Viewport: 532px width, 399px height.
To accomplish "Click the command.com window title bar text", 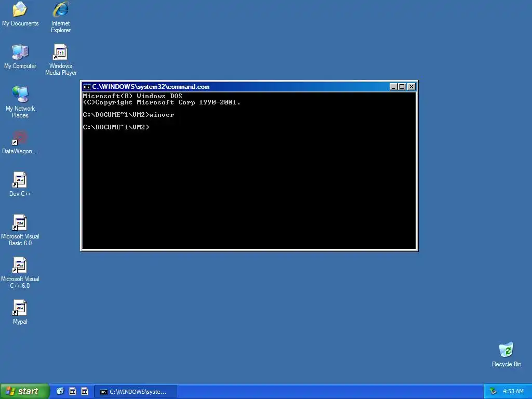I will pyautogui.click(x=151, y=87).
